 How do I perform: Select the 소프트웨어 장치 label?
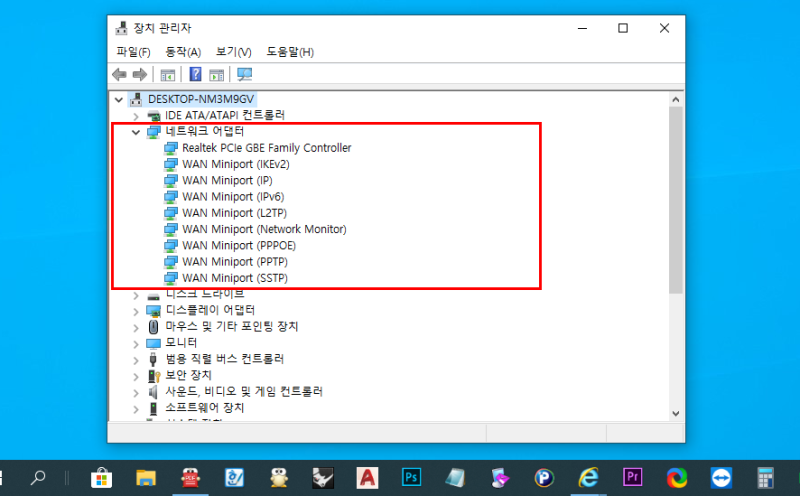pos(205,408)
